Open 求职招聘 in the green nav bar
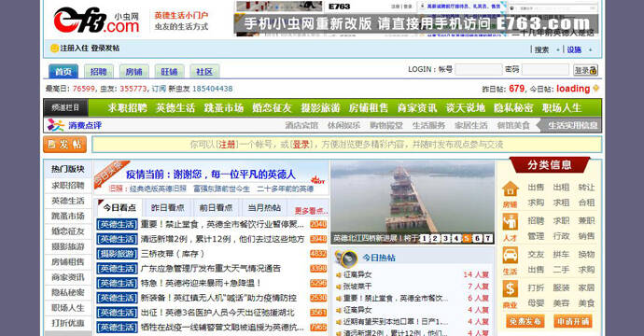The height and width of the screenshot is (336, 644). pos(127,107)
